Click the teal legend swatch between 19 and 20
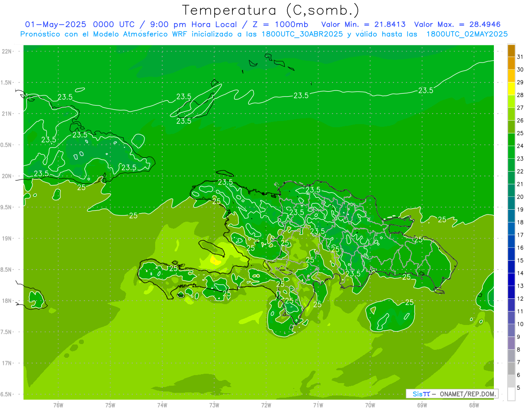Image resolution: width=532 pixels, height=411 pixels. (x=511, y=203)
